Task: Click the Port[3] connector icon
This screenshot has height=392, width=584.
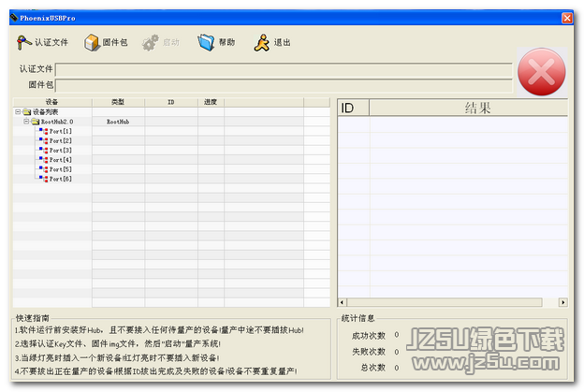Action: click(44, 150)
